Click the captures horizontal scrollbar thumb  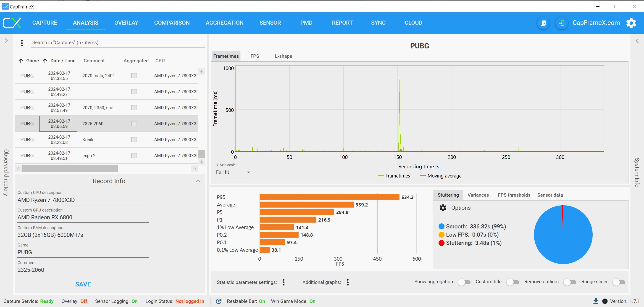pos(70,169)
